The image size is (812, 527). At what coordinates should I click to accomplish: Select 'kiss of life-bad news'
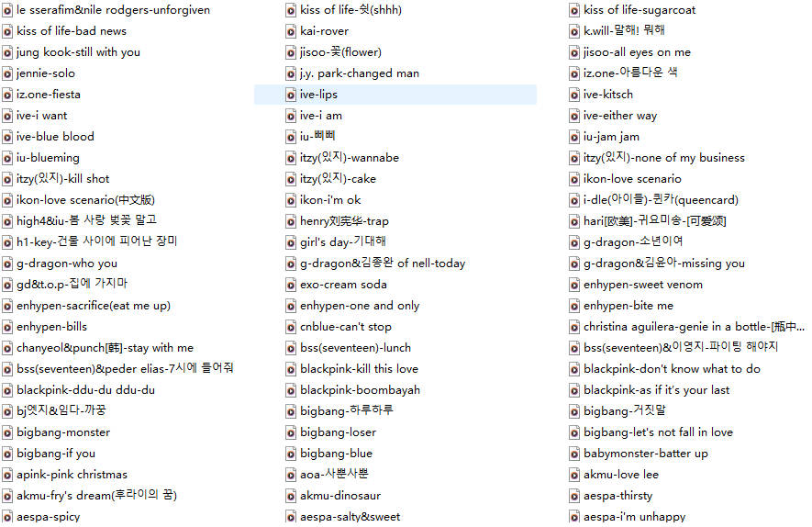pos(72,31)
